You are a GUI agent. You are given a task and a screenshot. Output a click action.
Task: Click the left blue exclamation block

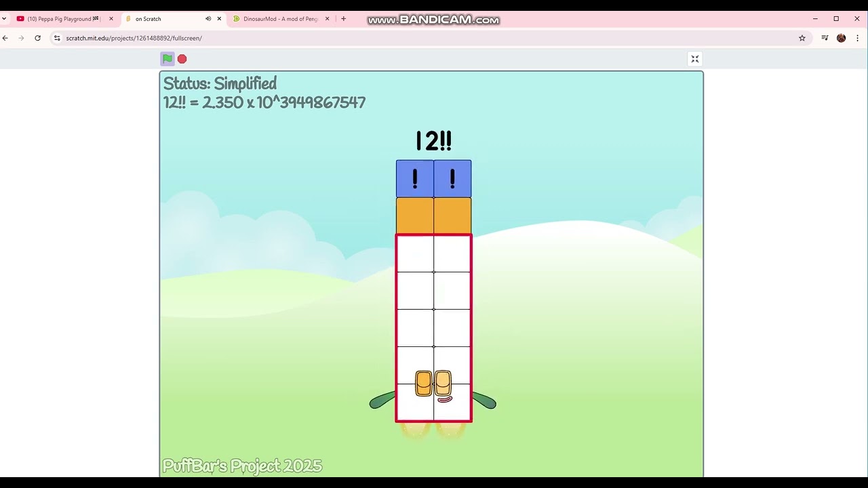[x=415, y=179]
